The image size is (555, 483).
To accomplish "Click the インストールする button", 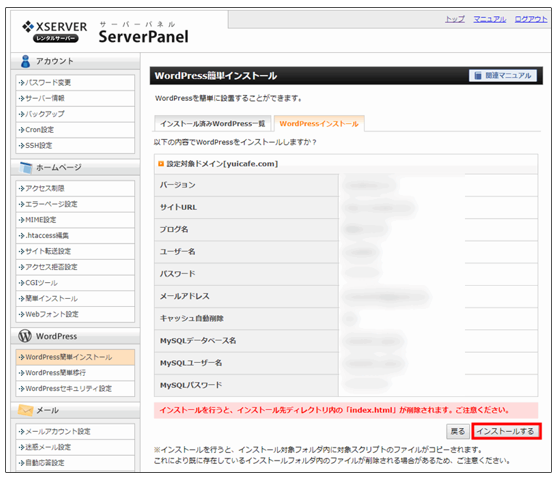I will tap(506, 431).
